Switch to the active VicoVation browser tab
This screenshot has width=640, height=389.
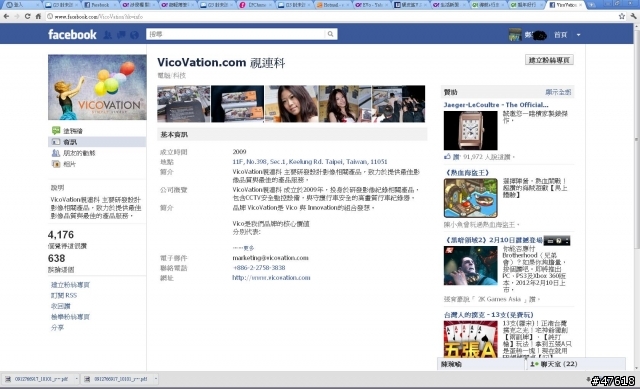(x=565, y=5)
